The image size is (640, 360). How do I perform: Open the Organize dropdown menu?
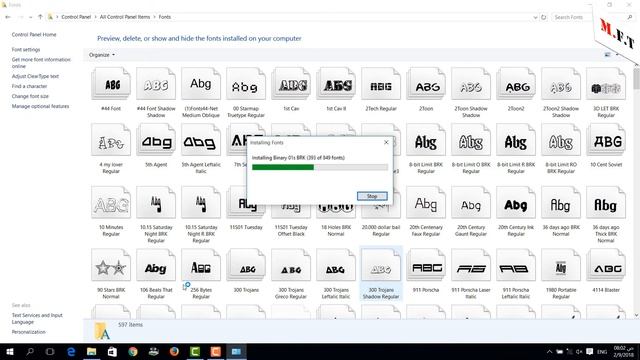coord(102,55)
